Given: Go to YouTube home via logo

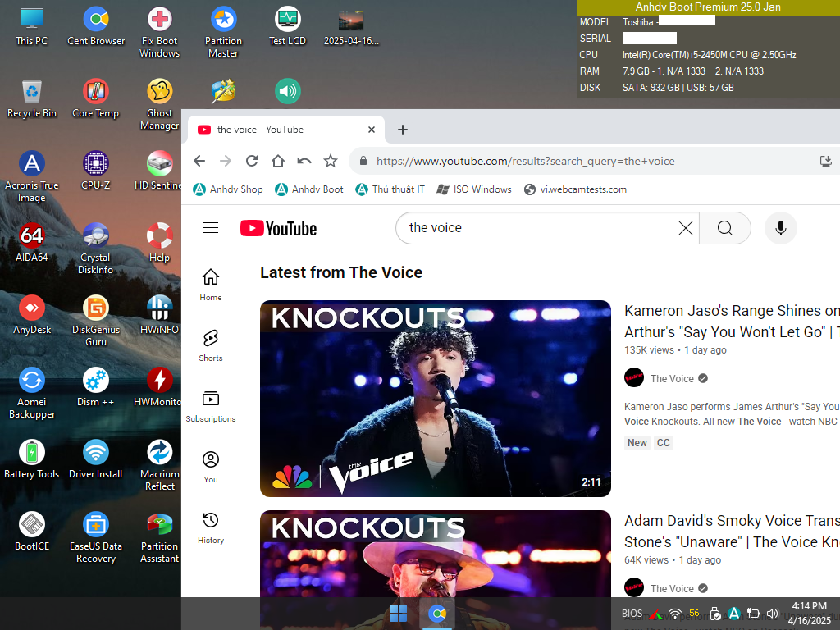Looking at the screenshot, I should (x=279, y=228).
